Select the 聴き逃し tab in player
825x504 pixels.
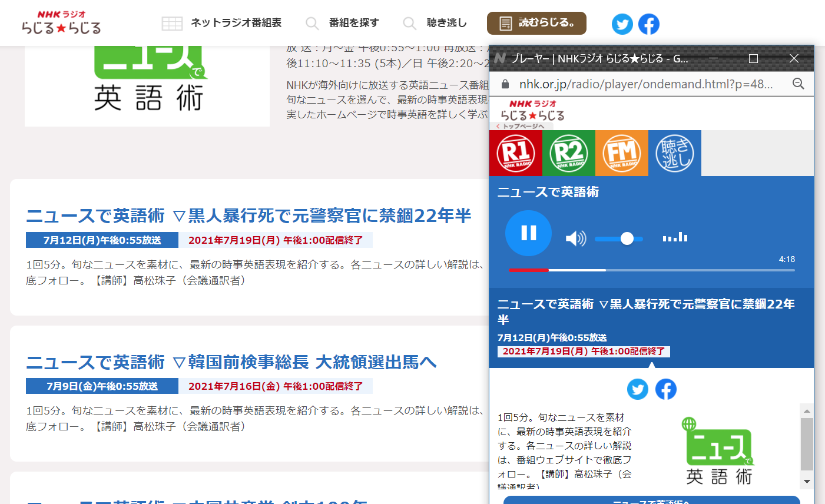click(675, 153)
